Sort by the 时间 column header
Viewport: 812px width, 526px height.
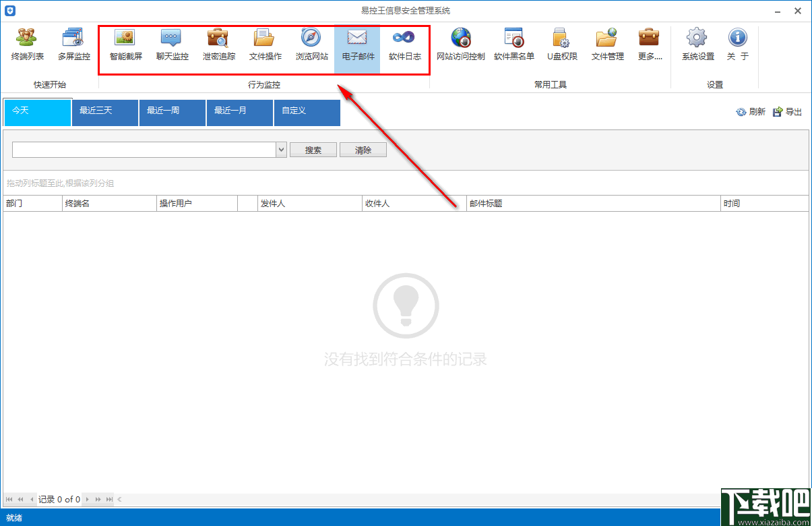(x=765, y=203)
